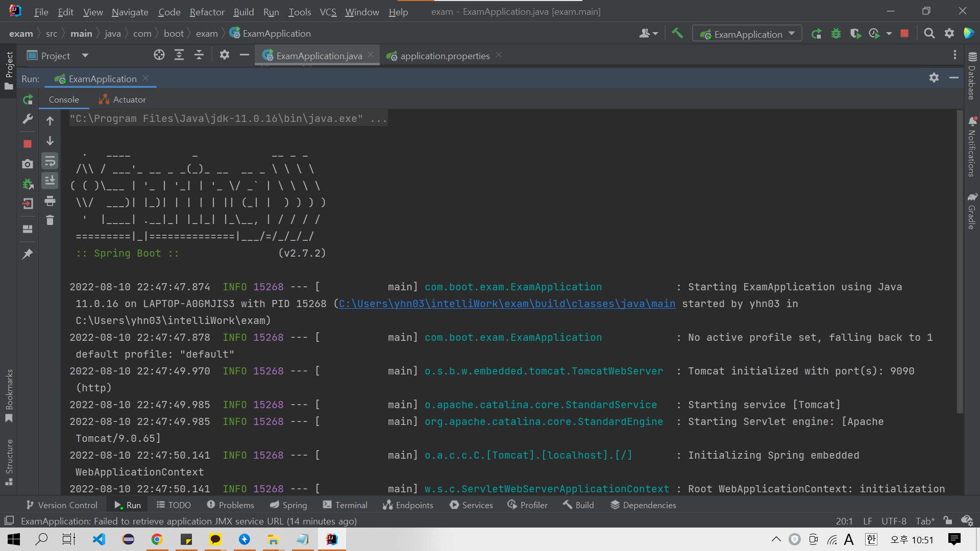
Task: Open Run tool window settings gear
Action: (934, 78)
